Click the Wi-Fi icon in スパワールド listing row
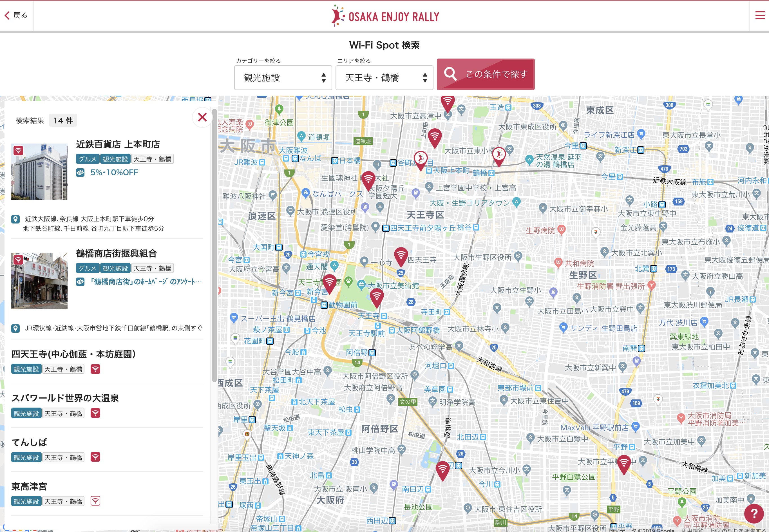This screenshot has height=532, width=769. [95, 413]
